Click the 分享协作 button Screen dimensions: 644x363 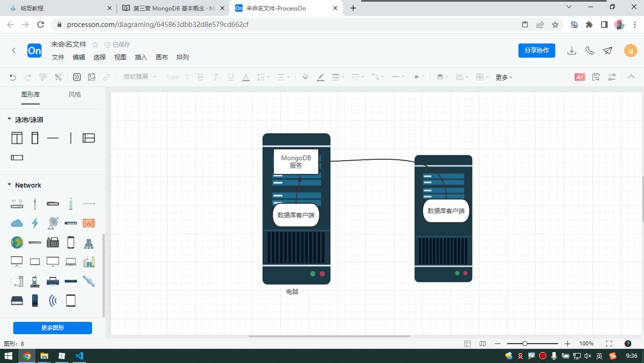click(x=537, y=51)
